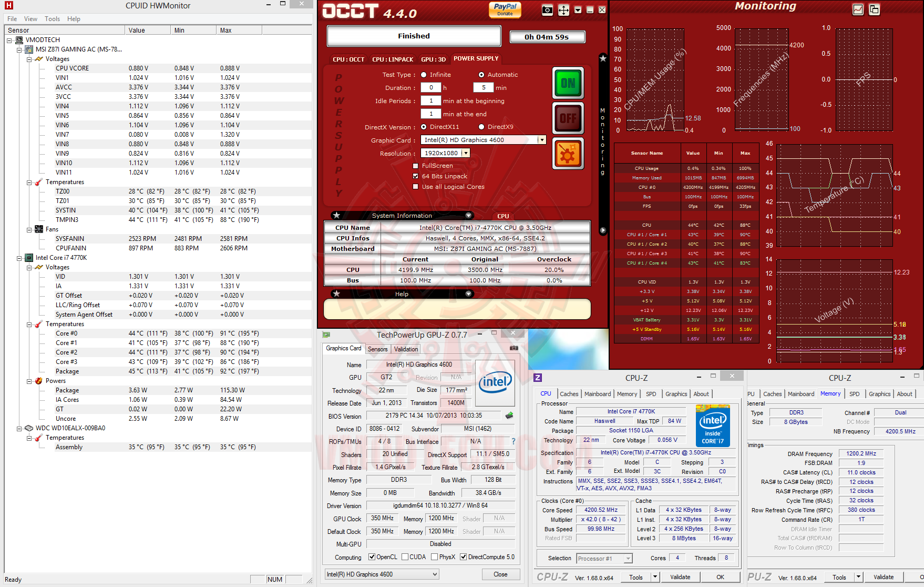Collapse the Intel Core i7 4770K tree node

pyautogui.click(x=19, y=258)
